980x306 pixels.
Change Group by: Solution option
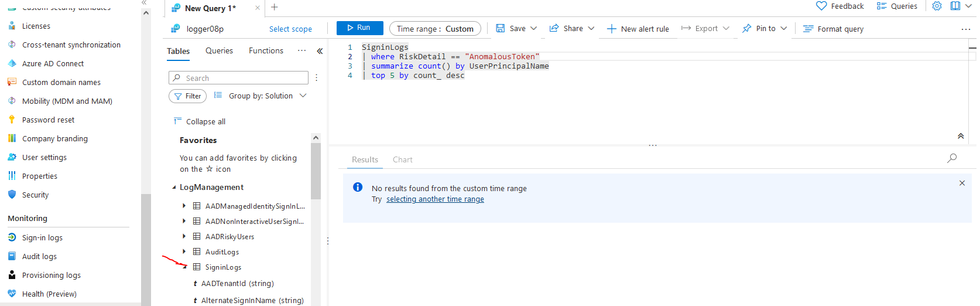pos(260,96)
